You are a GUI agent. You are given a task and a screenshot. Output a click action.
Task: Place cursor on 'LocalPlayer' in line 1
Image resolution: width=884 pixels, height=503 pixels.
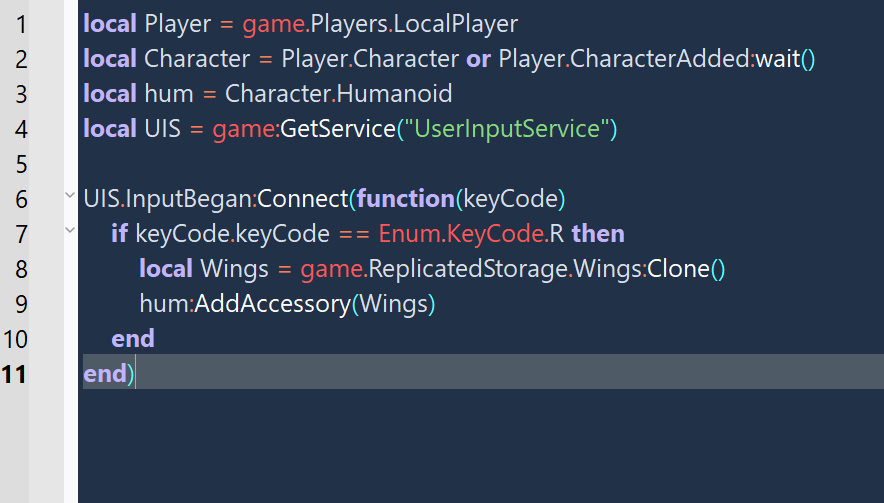pyautogui.click(x=456, y=24)
